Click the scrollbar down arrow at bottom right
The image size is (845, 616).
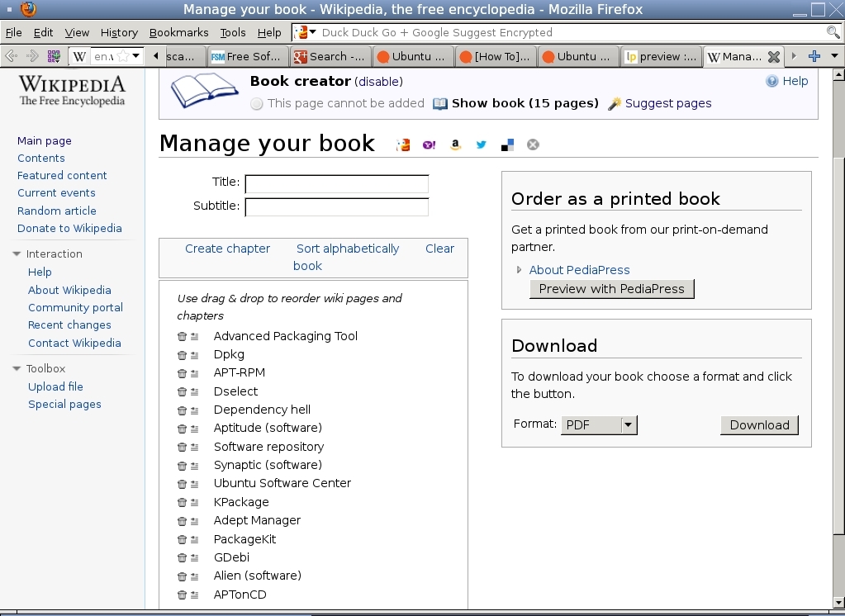click(838, 601)
